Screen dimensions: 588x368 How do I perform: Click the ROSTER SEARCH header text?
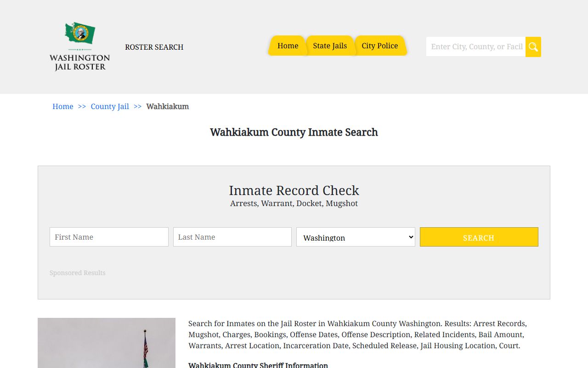154,47
